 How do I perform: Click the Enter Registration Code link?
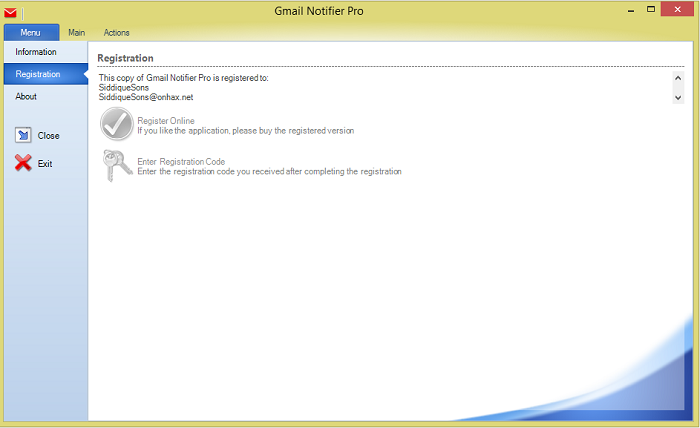tap(181, 162)
